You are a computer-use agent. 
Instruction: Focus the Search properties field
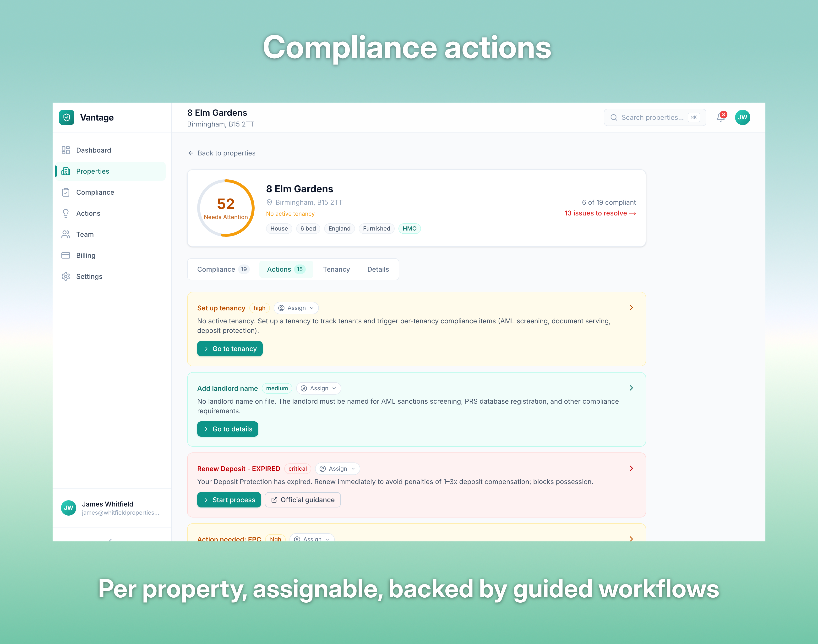click(655, 117)
